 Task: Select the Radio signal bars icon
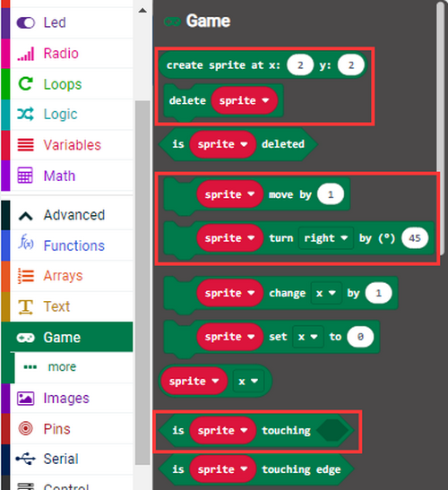point(25,54)
